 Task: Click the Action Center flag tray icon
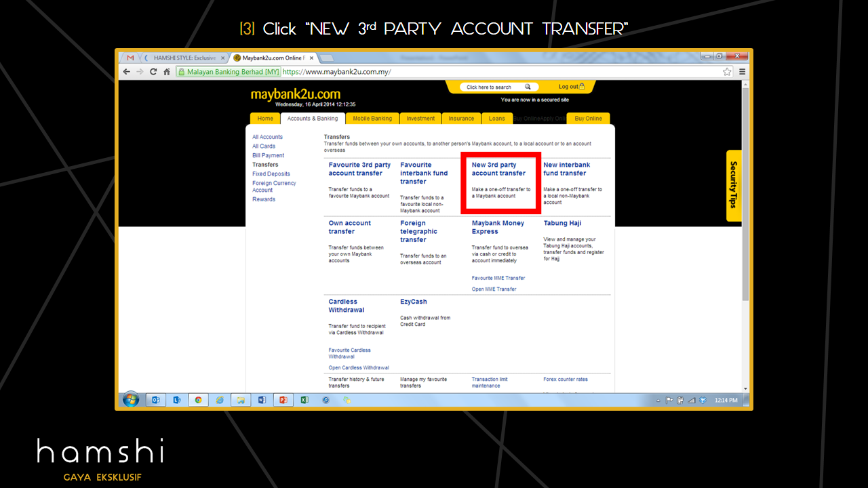[669, 401]
